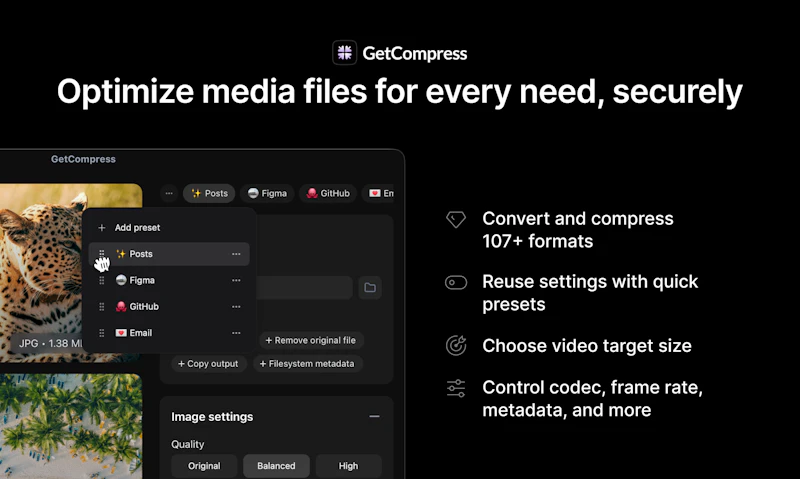
Task: Add the Copy output option
Action: tap(208, 364)
